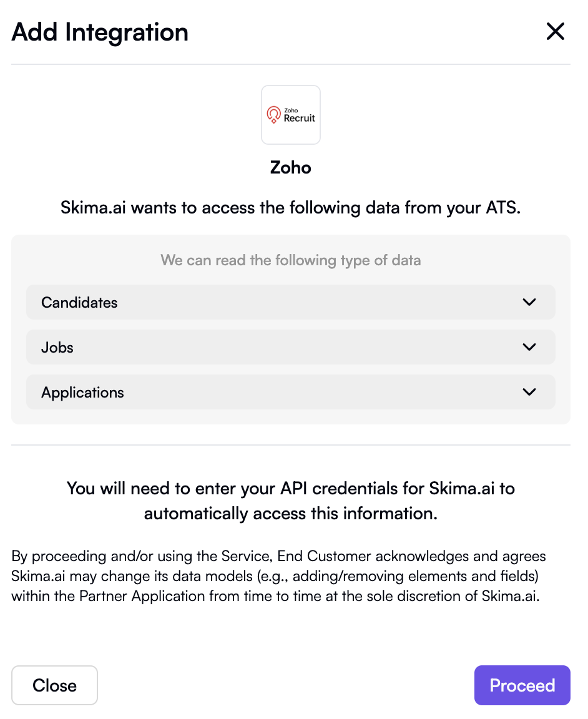The width and height of the screenshot is (588, 719).
Task: Click the X close icon at top right
Action: (555, 31)
